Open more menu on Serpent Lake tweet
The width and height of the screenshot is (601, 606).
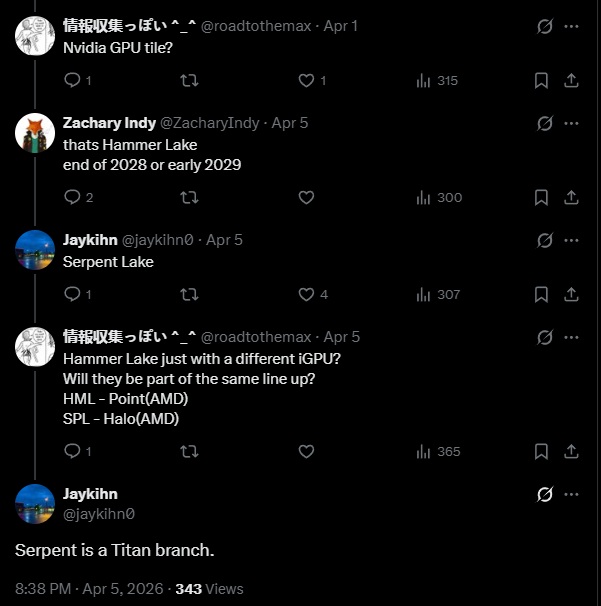(x=571, y=240)
